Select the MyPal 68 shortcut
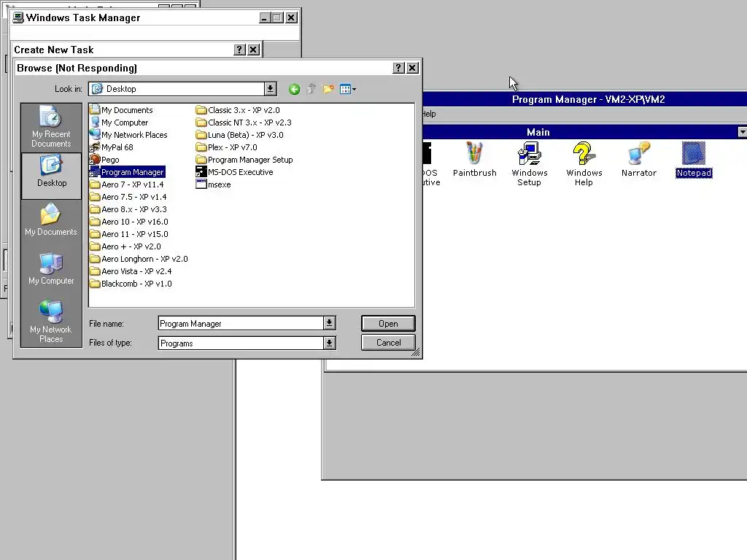The height and width of the screenshot is (560, 747). [112, 147]
